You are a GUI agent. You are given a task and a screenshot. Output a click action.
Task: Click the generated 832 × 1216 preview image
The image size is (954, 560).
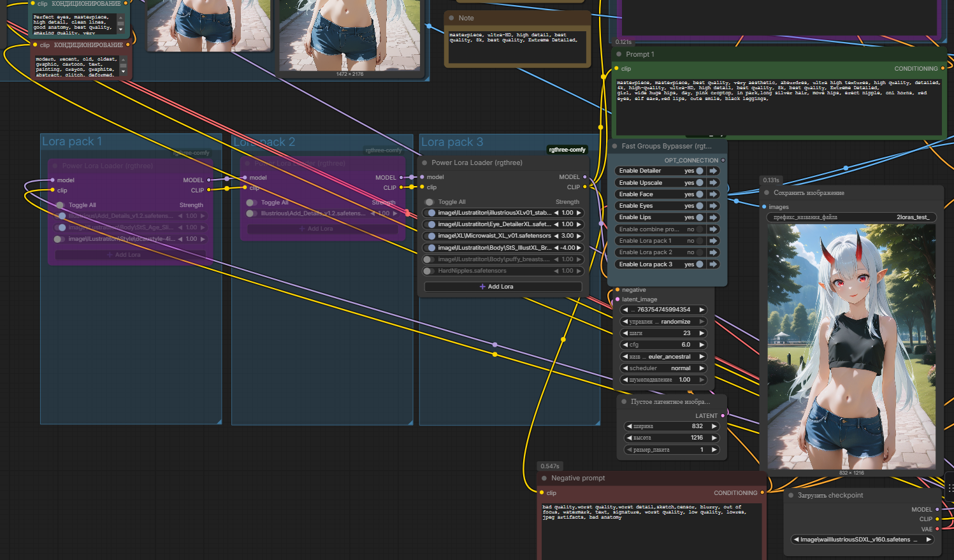[851, 347]
